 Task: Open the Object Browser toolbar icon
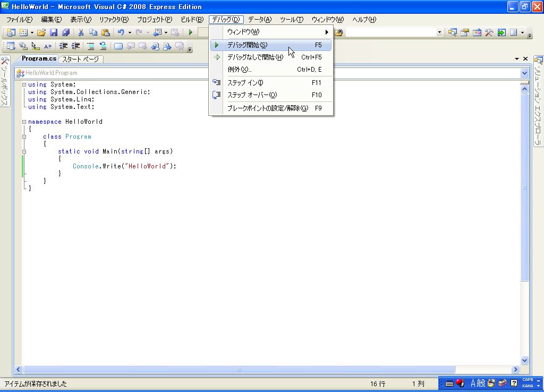point(477,32)
